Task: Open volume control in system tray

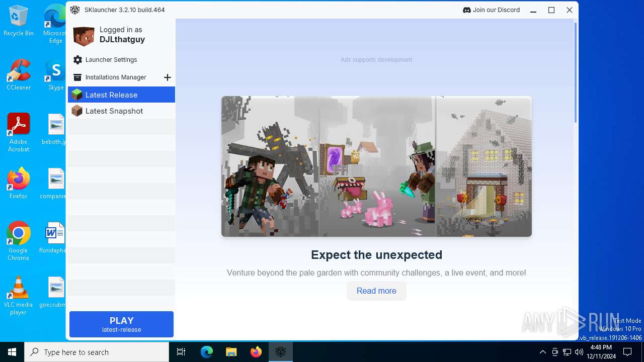Action: (x=579, y=352)
